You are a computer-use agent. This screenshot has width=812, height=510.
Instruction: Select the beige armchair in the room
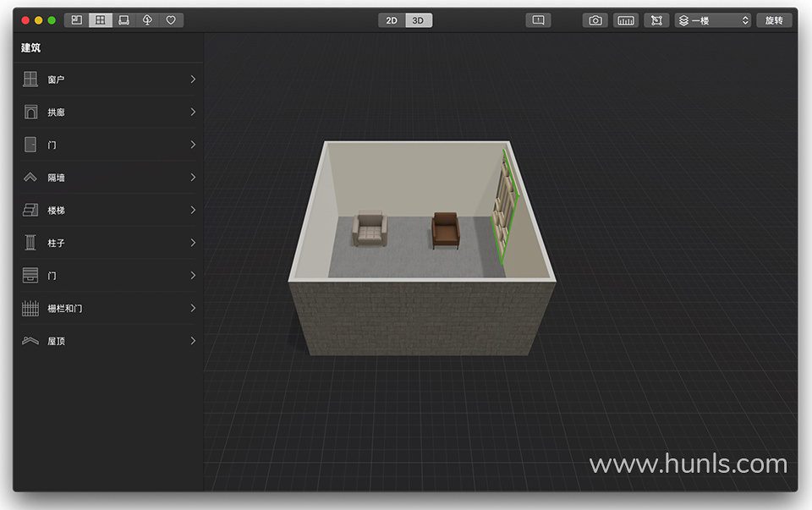[370, 229]
